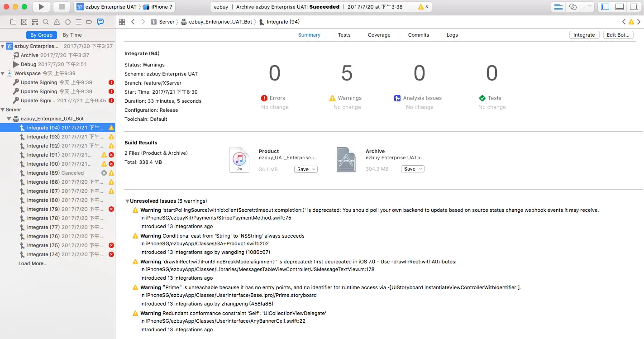The image size is (644, 339).
Task: Select Integrate (74) in navigator
Action: [x=57, y=254]
